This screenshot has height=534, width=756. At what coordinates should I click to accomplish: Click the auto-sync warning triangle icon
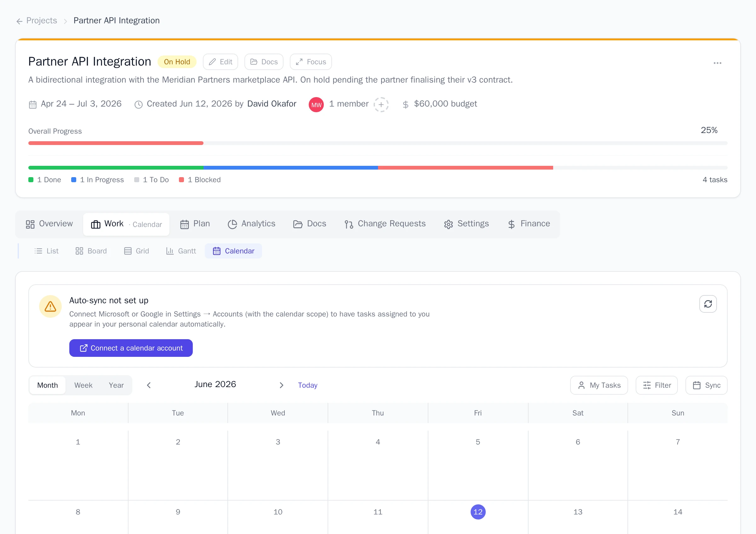click(x=50, y=306)
